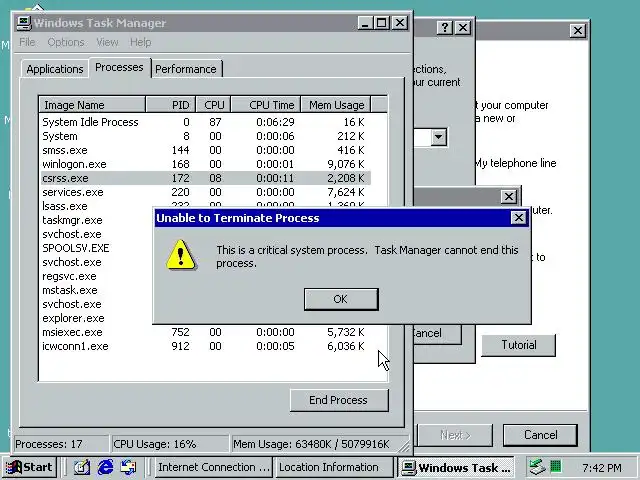Click Cancel in the Internet Connection Wizard
The width and height of the screenshot is (640, 480).
540,435
